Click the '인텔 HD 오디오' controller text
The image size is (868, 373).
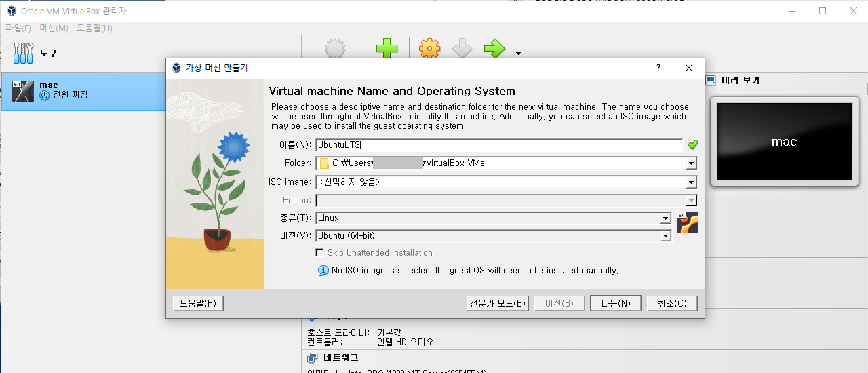click(406, 342)
